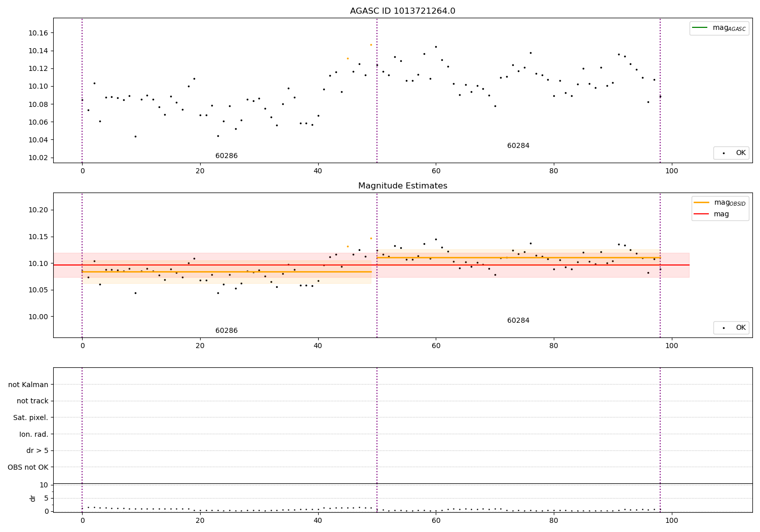This screenshot has width=760, height=532.
Task: Click the 10.20 y-axis tick of middle plot
Action: (38, 210)
